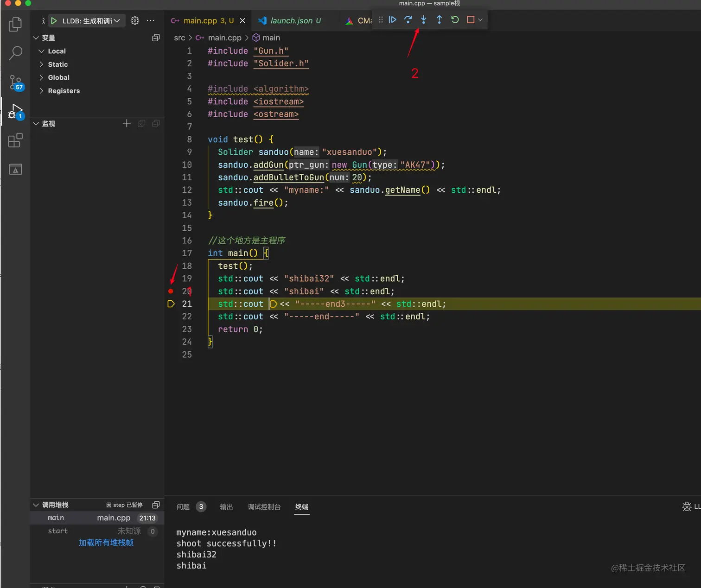The height and width of the screenshot is (588, 701).
Task: Click the Step Over debug button
Action: click(408, 20)
